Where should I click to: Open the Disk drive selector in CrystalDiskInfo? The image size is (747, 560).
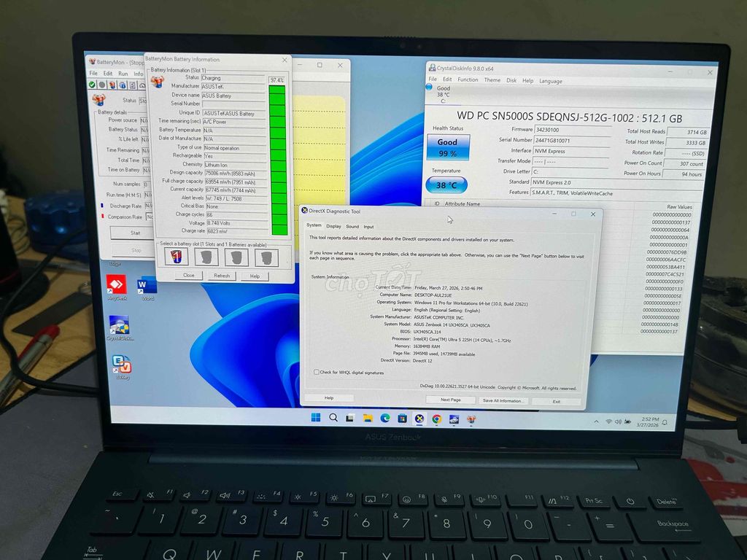click(x=511, y=81)
